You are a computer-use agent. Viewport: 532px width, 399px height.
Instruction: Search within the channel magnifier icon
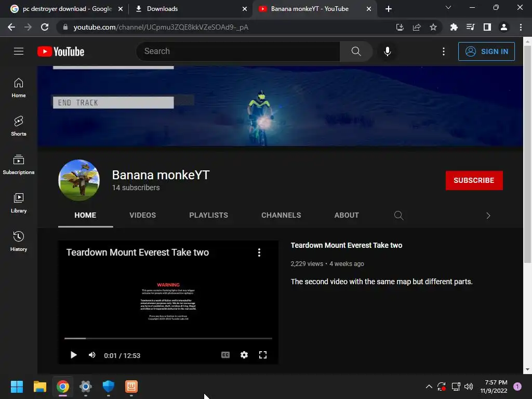[398, 216]
